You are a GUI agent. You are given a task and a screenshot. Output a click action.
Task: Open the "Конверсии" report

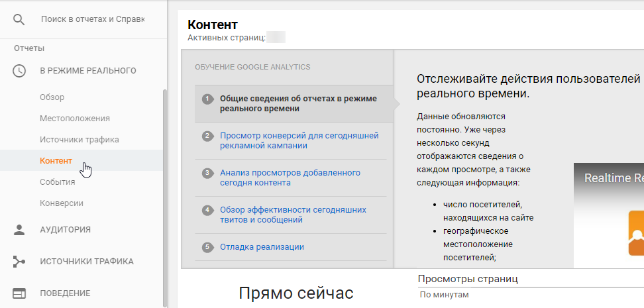[x=62, y=203]
